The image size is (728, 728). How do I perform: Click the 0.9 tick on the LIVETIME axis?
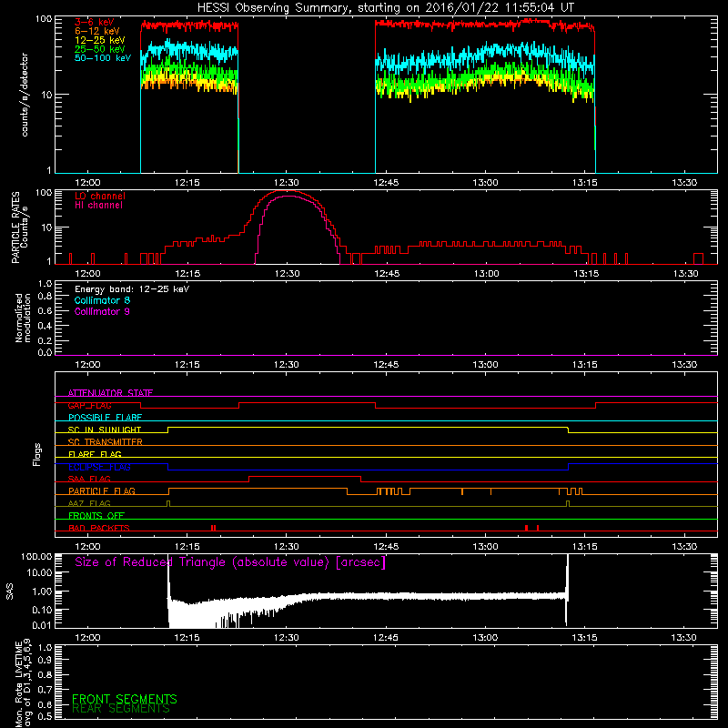click(x=45, y=660)
